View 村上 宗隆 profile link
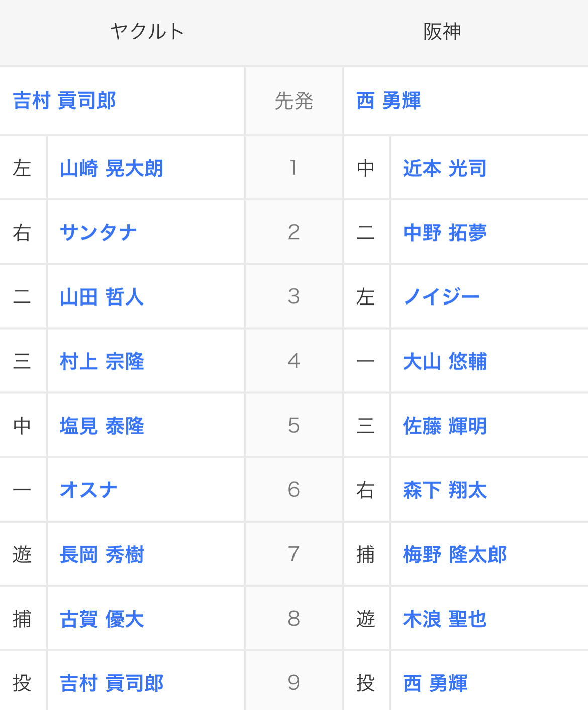 (102, 361)
